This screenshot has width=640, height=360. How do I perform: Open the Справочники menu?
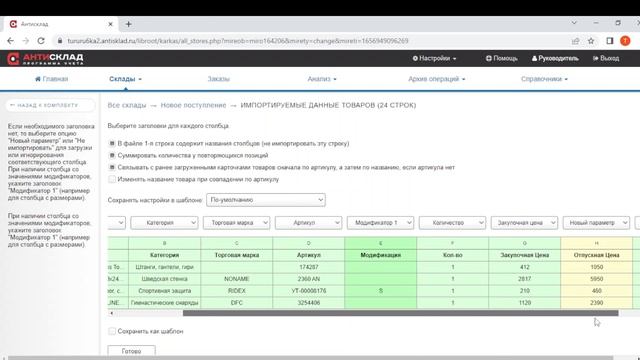coord(544,79)
